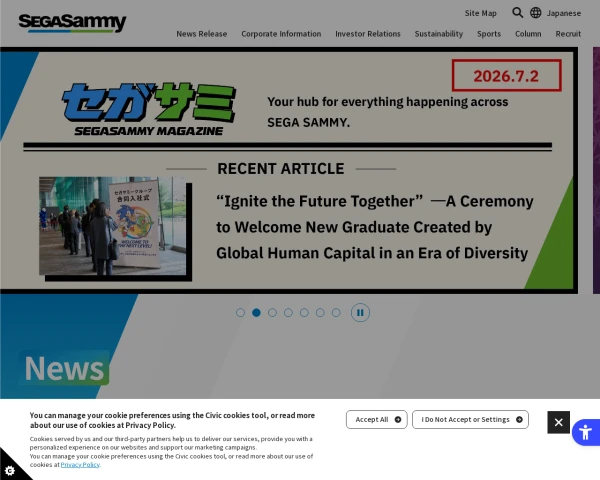Open cookie settings gear icon

coord(10,470)
